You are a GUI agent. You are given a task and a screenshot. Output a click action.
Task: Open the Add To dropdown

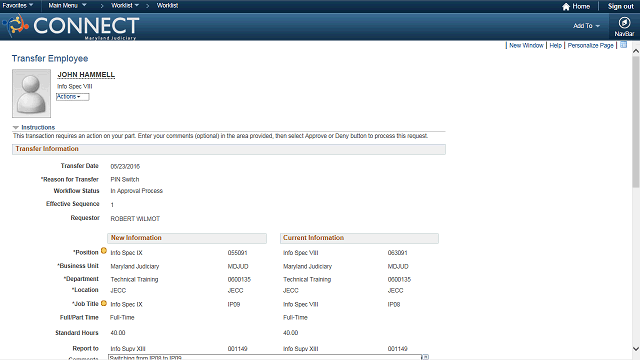[586, 26]
